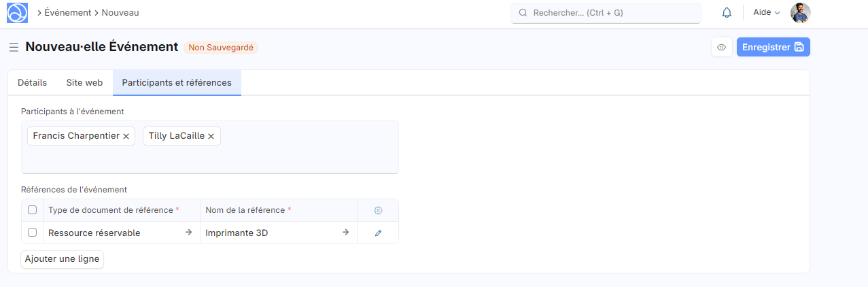The width and height of the screenshot is (868, 287).
Task: Switch to the Site web tab
Action: [84, 83]
